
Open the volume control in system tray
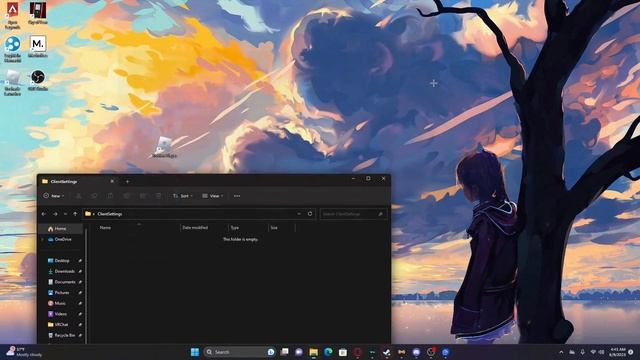(601, 352)
